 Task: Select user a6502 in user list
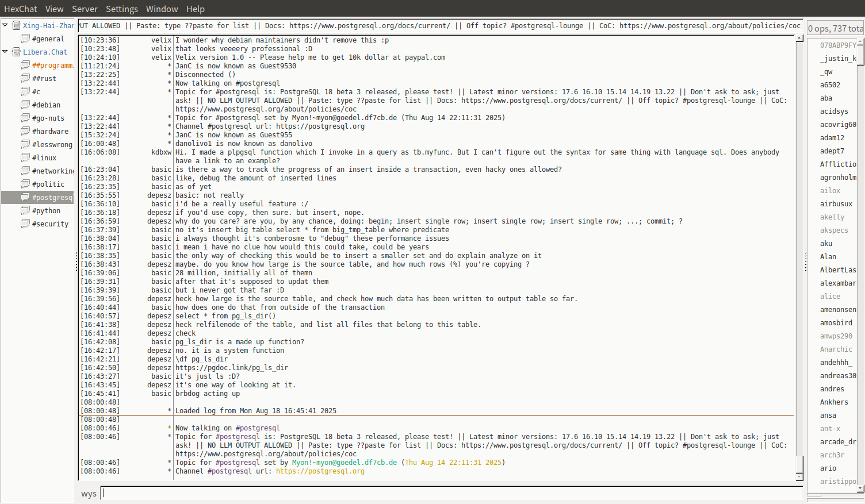(830, 85)
